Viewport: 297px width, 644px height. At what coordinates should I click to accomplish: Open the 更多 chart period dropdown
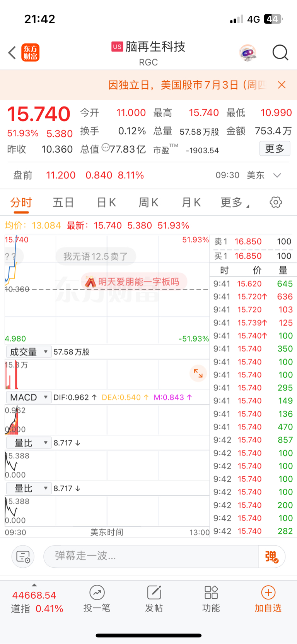click(x=234, y=203)
